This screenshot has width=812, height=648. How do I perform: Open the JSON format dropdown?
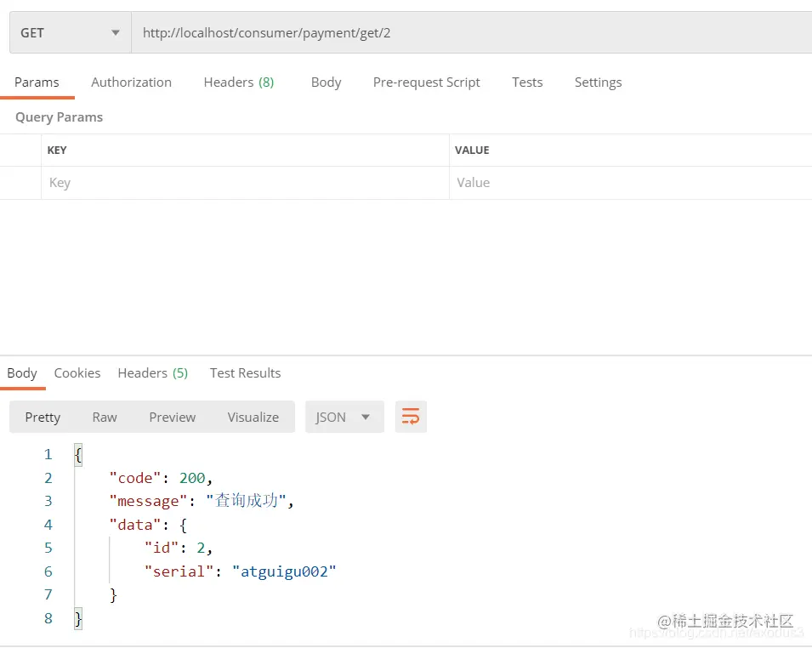(x=344, y=417)
